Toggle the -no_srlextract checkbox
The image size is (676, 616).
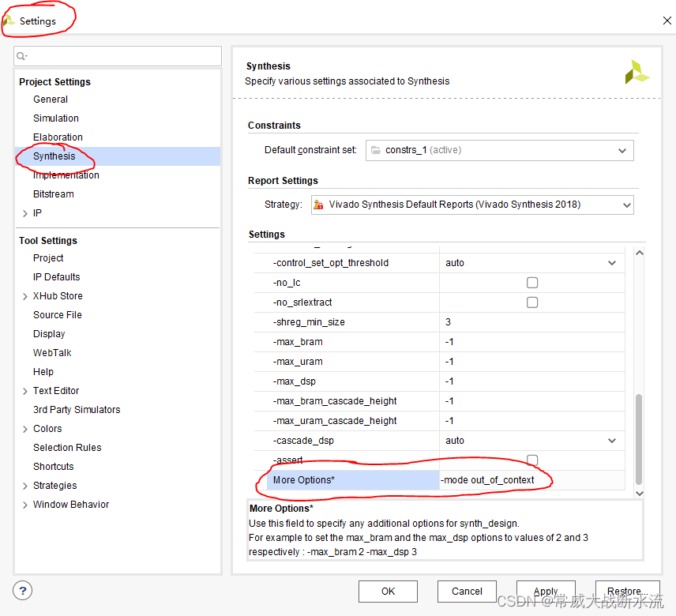pyautogui.click(x=532, y=302)
